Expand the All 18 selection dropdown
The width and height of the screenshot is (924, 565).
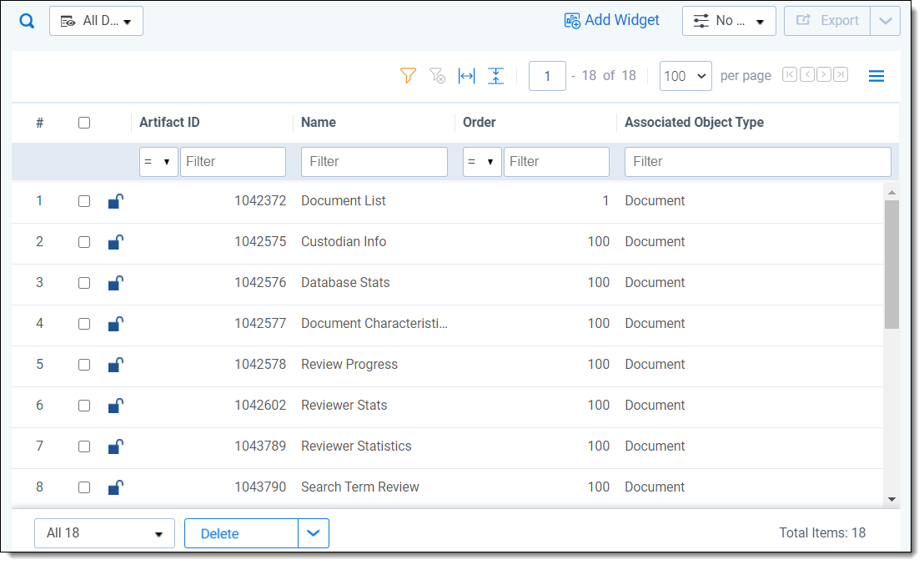[x=104, y=533]
